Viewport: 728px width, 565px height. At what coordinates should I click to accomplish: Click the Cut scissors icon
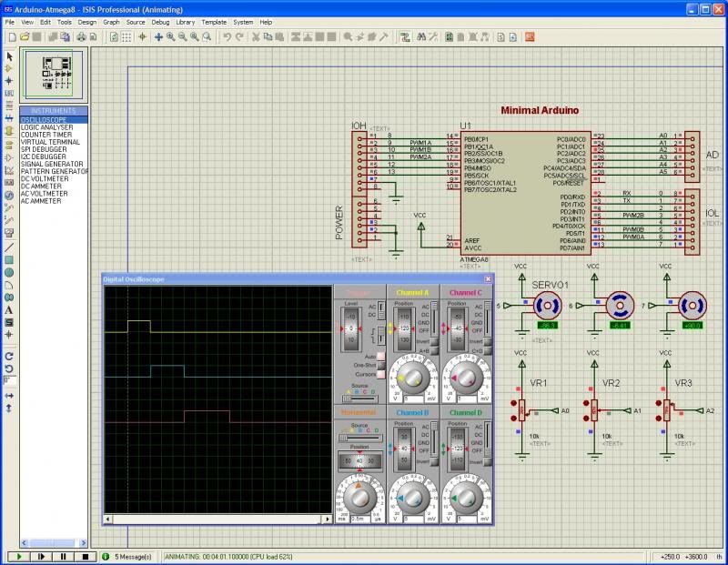tap(256, 37)
